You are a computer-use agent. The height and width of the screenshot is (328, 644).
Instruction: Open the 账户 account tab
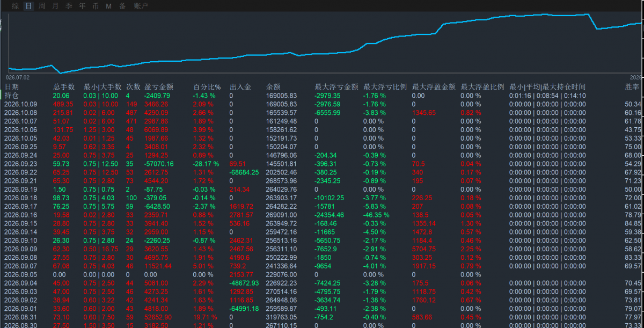tap(141, 6)
